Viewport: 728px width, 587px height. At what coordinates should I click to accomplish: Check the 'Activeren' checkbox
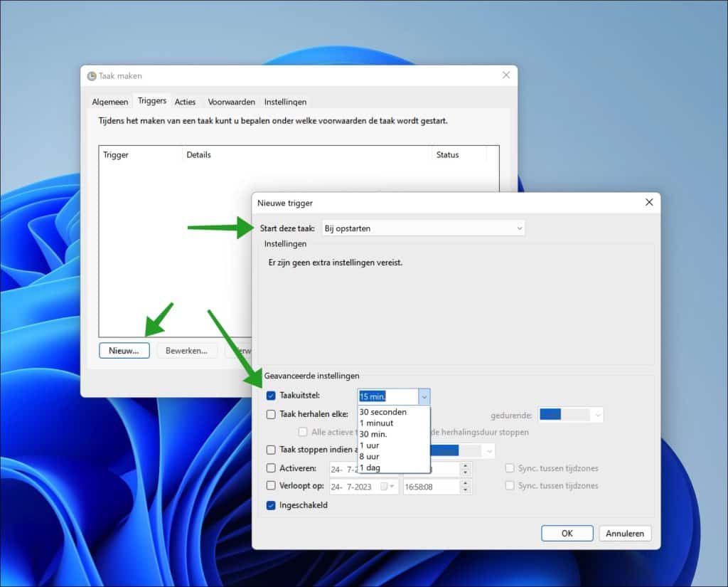click(271, 468)
